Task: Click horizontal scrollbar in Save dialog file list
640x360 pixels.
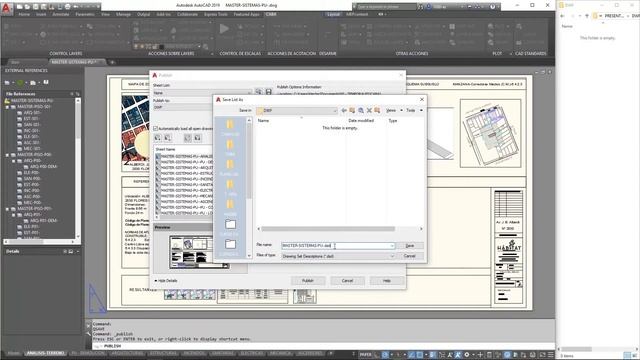Action: (328, 229)
